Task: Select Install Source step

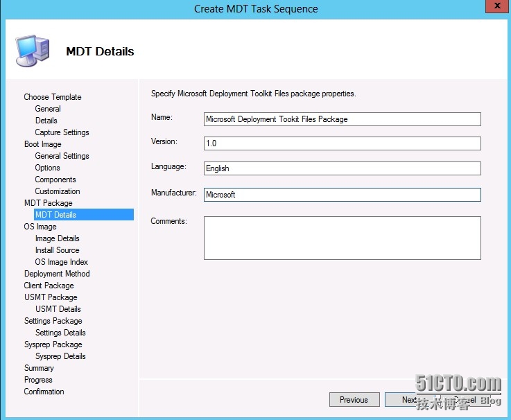Action: [x=58, y=250]
